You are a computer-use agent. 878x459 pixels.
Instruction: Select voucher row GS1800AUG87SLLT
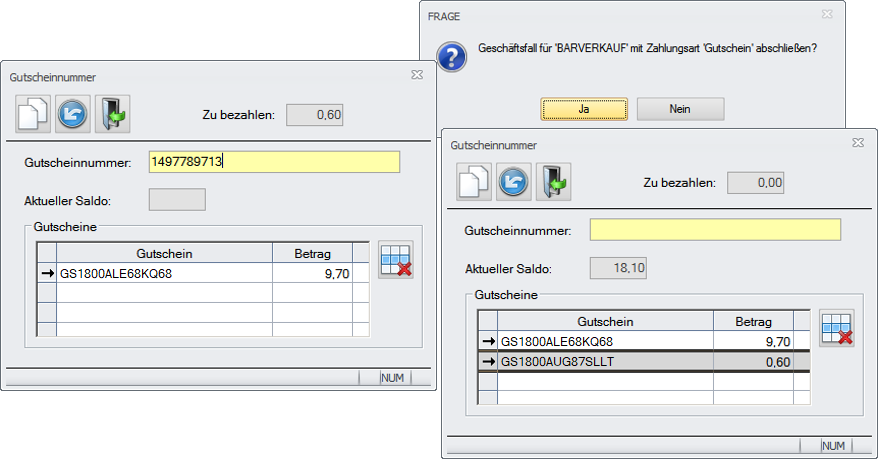tap(606, 360)
